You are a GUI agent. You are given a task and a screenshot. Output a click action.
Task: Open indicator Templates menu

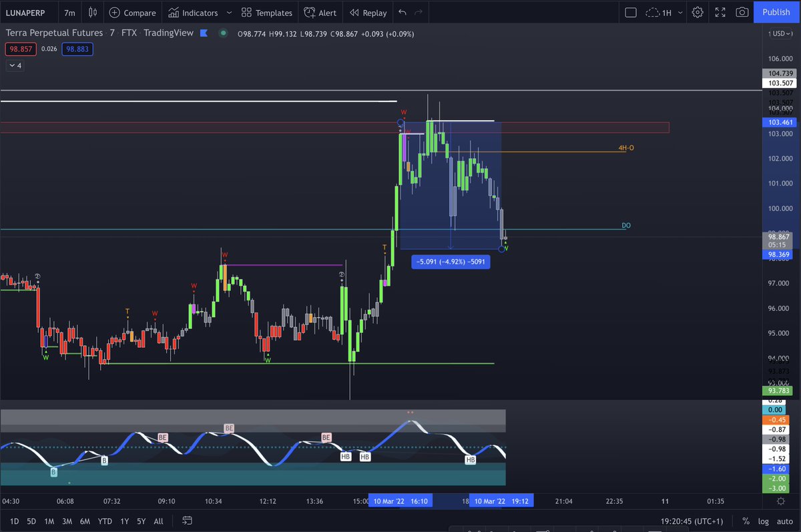266,12
